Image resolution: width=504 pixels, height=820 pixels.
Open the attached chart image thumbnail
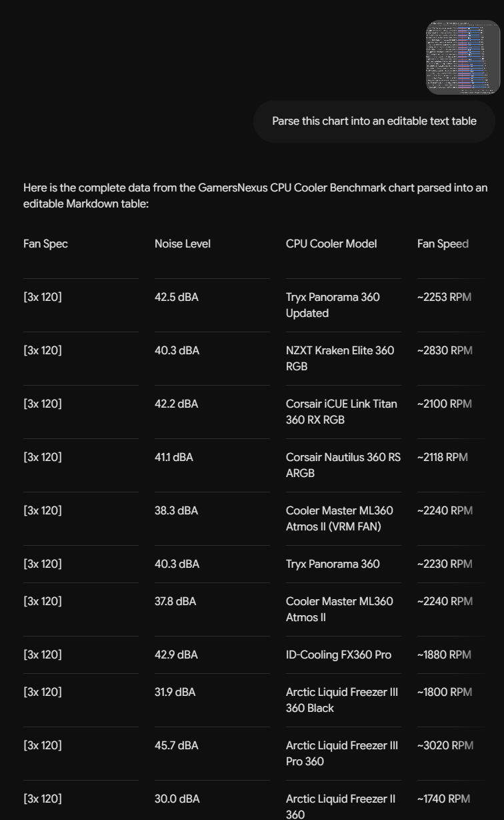pos(463,57)
